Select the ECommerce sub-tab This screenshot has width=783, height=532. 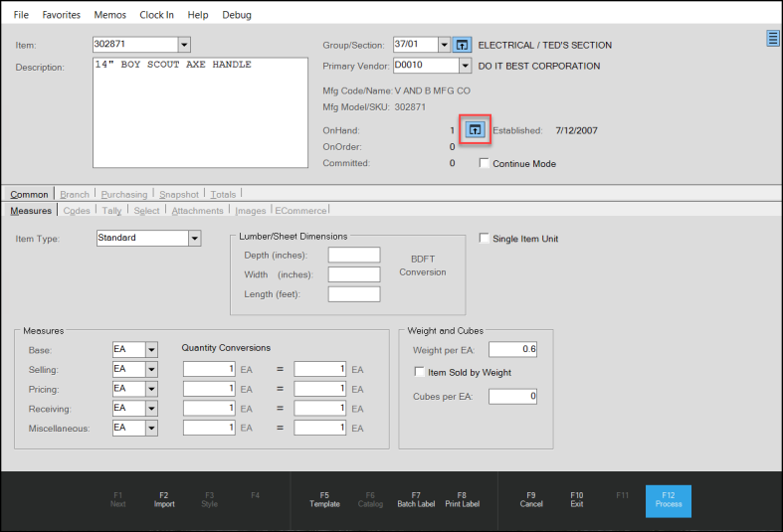pyautogui.click(x=300, y=211)
